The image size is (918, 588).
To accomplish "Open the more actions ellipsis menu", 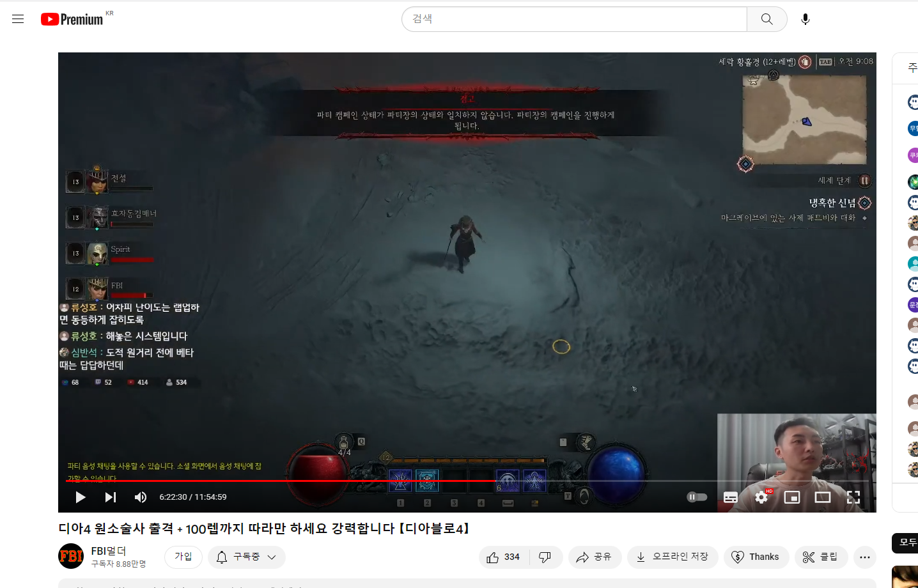I will pos(865,557).
